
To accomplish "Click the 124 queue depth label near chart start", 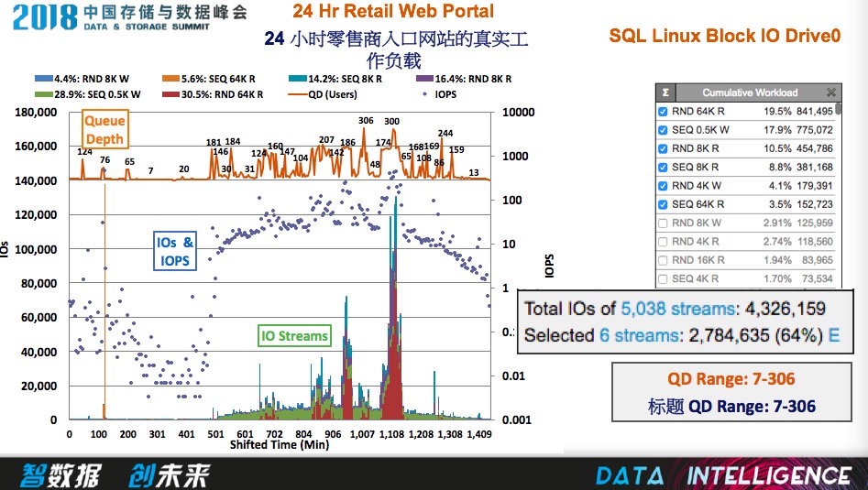I will coord(84,151).
